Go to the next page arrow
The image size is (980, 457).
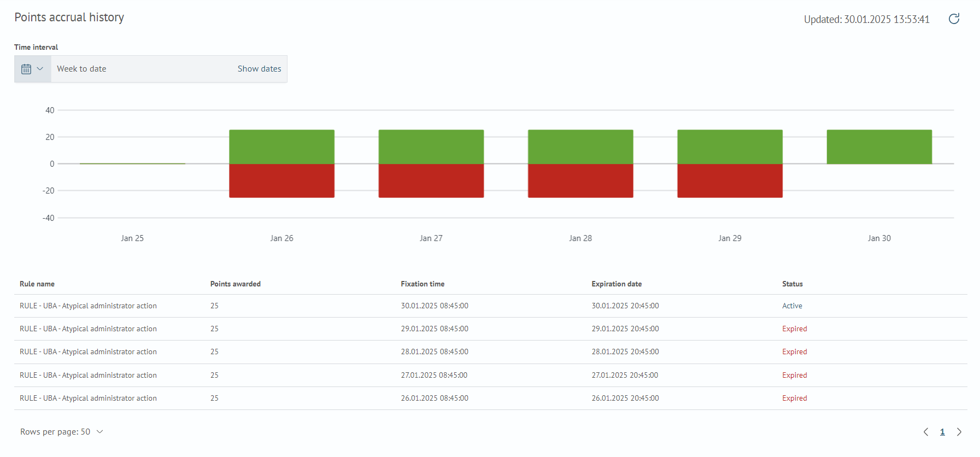pos(959,432)
